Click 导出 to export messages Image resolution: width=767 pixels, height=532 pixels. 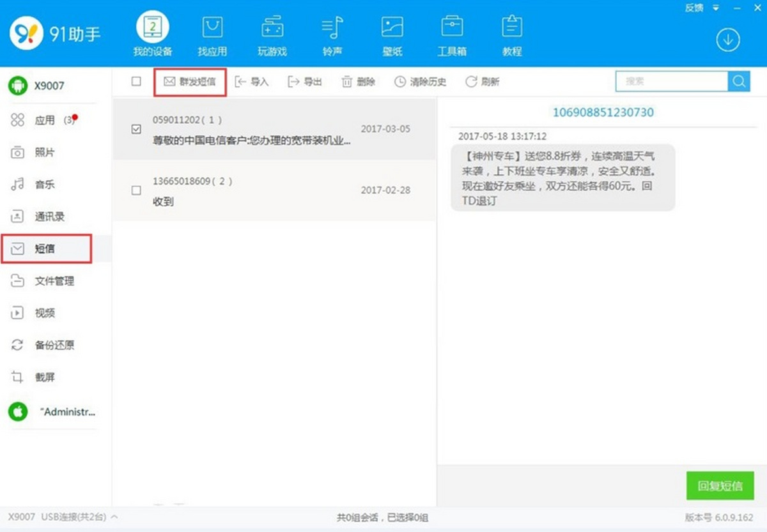[x=305, y=82]
